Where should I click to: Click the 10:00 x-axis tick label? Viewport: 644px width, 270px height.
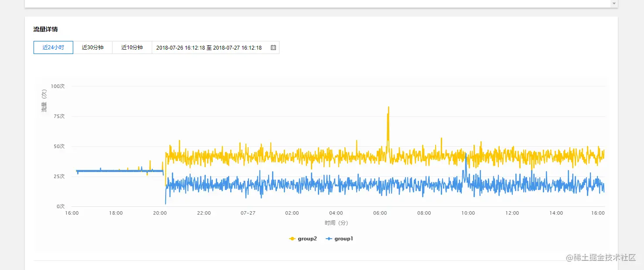click(x=468, y=213)
